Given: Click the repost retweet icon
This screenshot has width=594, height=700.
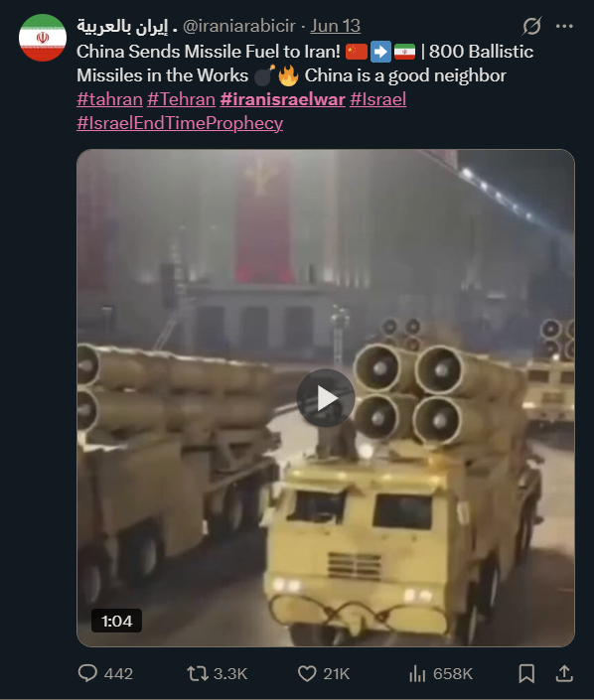Looking at the screenshot, I should pos(197,673).
